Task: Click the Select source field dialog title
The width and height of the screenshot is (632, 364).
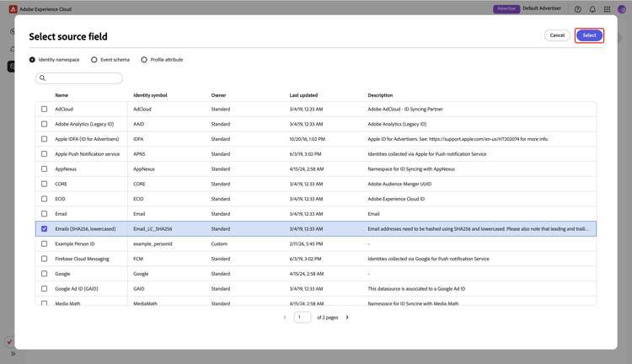Action: (68, 37)
